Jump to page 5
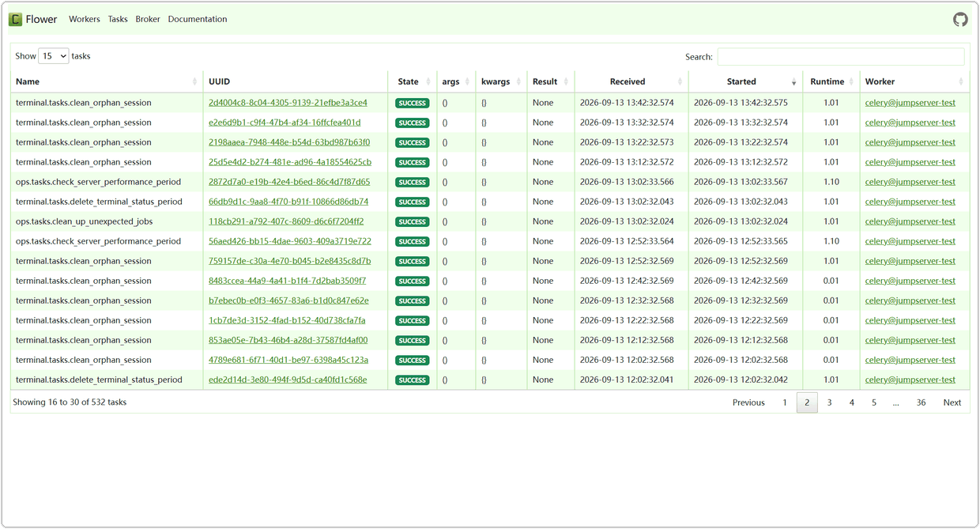This screenshot has width=980, height=529. 874,402
